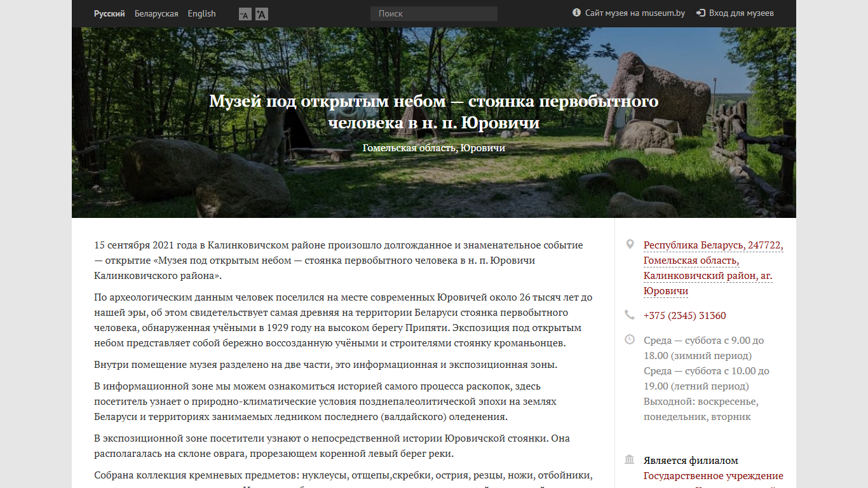
Task: Click the 'Выходной: воскресенье' days-off text
Action: [701, 409]
